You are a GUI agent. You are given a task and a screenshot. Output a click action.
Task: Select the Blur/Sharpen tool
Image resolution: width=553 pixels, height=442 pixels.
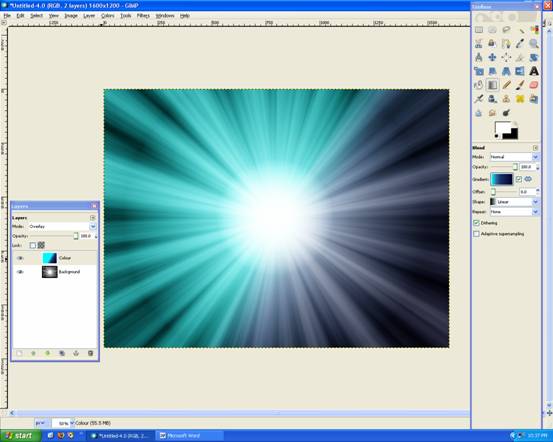pyautogui.click(x=479, y=113)
